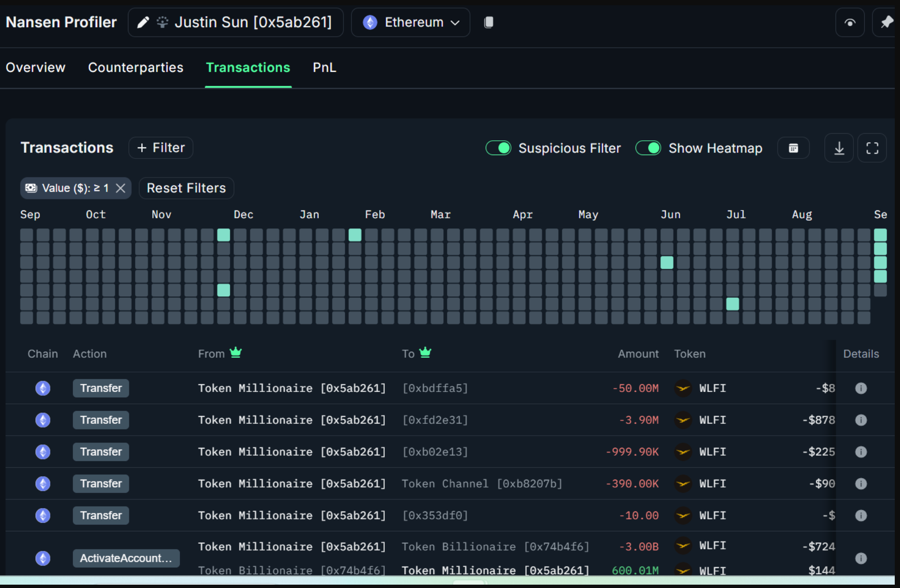The height and width of the screenshot is (588, 900).
Task: Open the PnL tab
Action: pyautogui.click(x=324, y=68)
